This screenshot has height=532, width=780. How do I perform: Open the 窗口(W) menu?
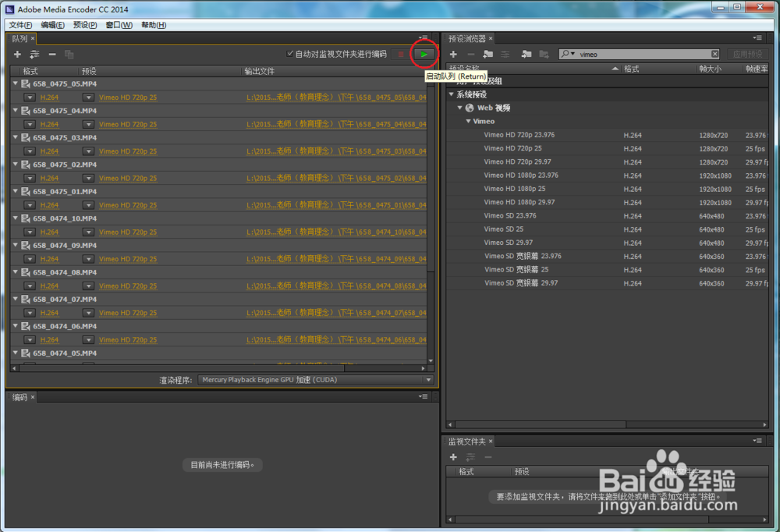119,25
